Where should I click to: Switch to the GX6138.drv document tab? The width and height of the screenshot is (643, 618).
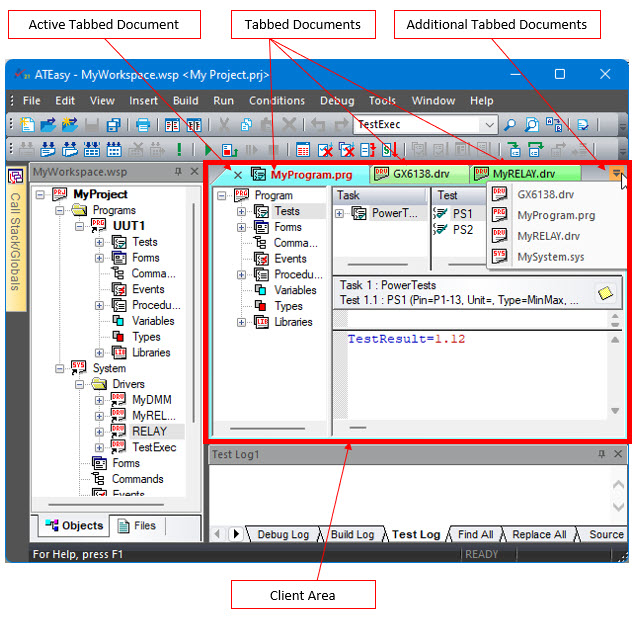[x=412, y=174]
